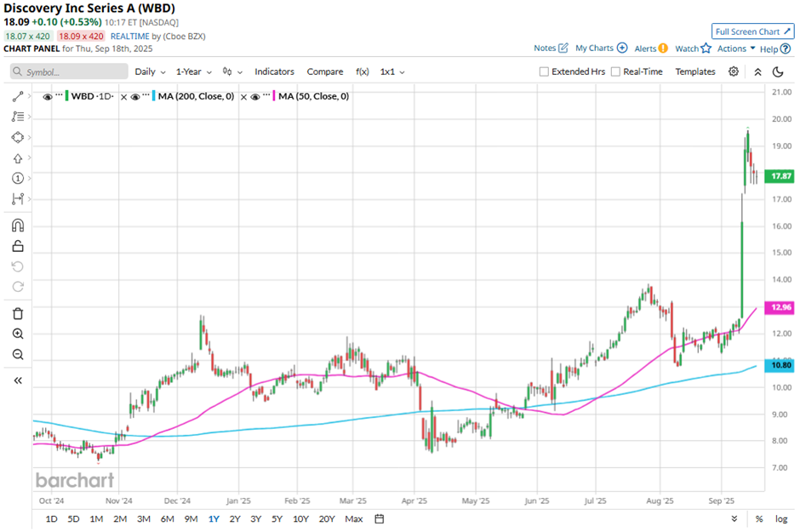Add chart to My Charts
The width and height of the screenshot is (800, 532).
[x=601, y=48]
